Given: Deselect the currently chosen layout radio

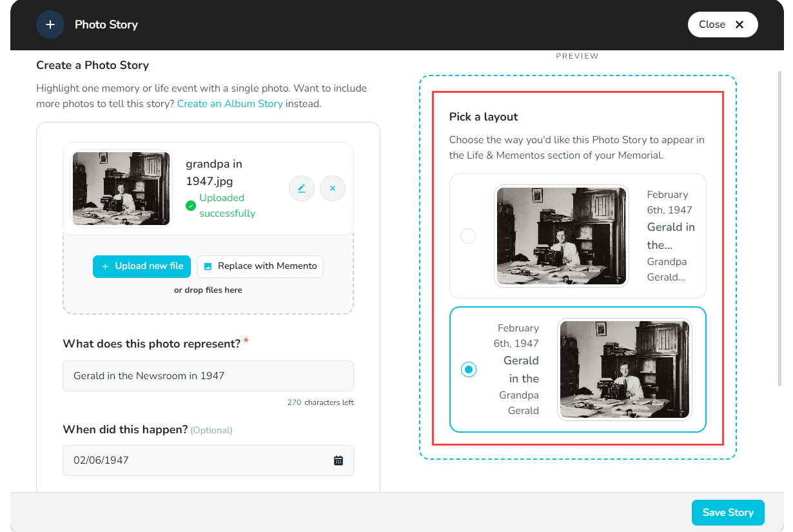Looking at the screenshot, I should coord(469,369).
